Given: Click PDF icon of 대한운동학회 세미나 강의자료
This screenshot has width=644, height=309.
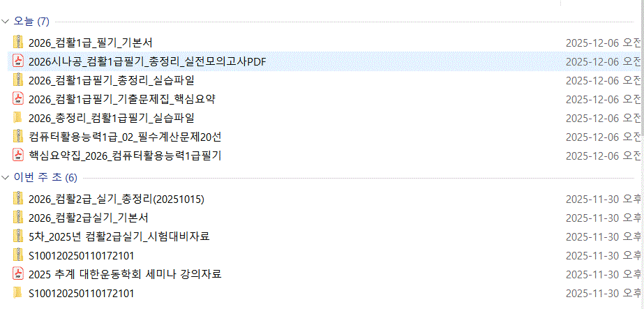Looking at the screenshot, I should (18, 274).
